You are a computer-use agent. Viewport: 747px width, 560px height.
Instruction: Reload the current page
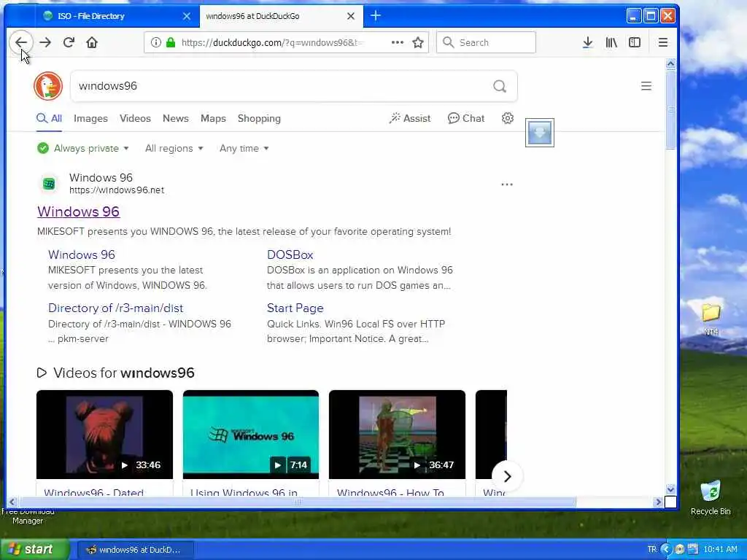pyautogui.click(x=69, y=42)
